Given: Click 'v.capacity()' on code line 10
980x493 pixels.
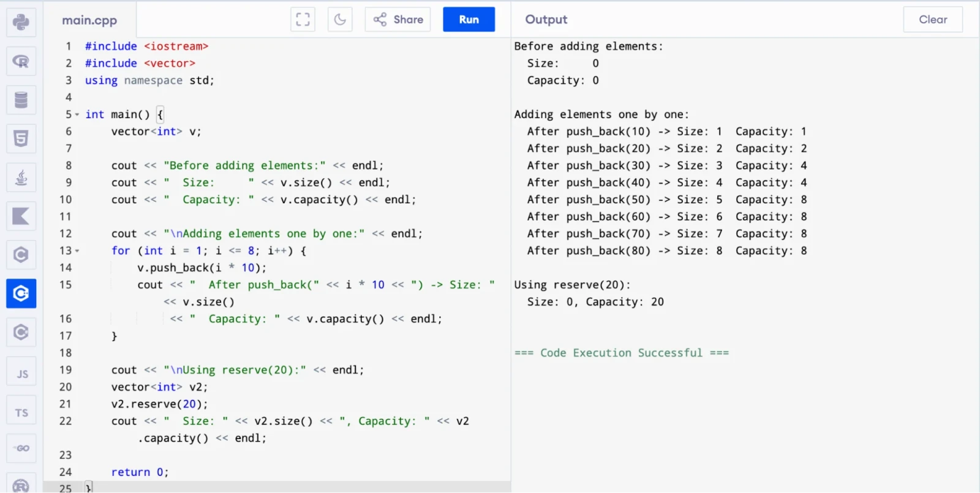Looking at the screenshot, I should [x=319, y=200].
